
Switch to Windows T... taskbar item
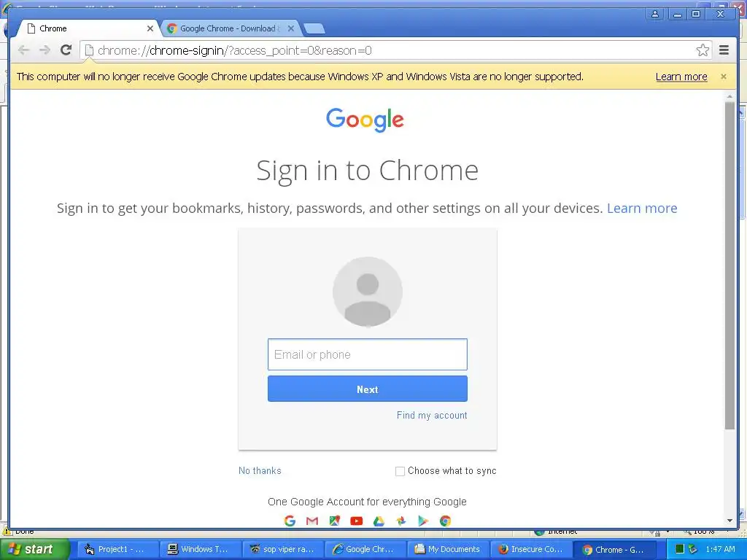pyautogui.click(x=200, y=549)
